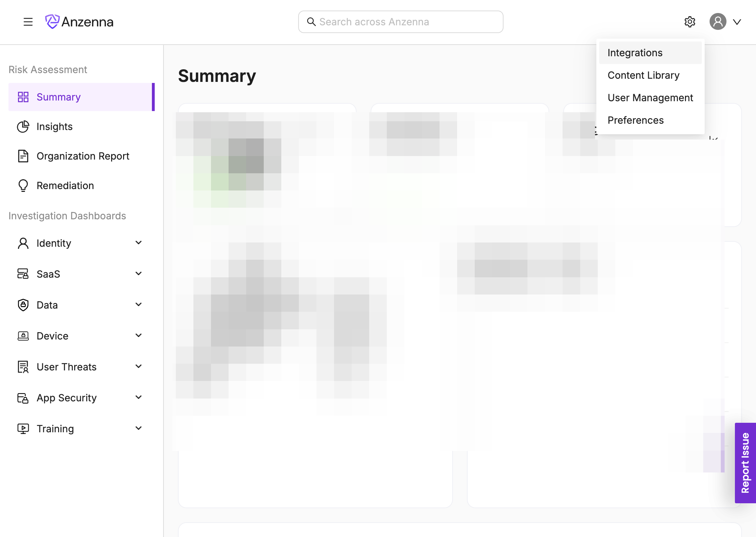Image resolution: width=756 pixels, height=537 pixels.
Task: Click the hamburger menu icon
Action: [x=28, y=22]
